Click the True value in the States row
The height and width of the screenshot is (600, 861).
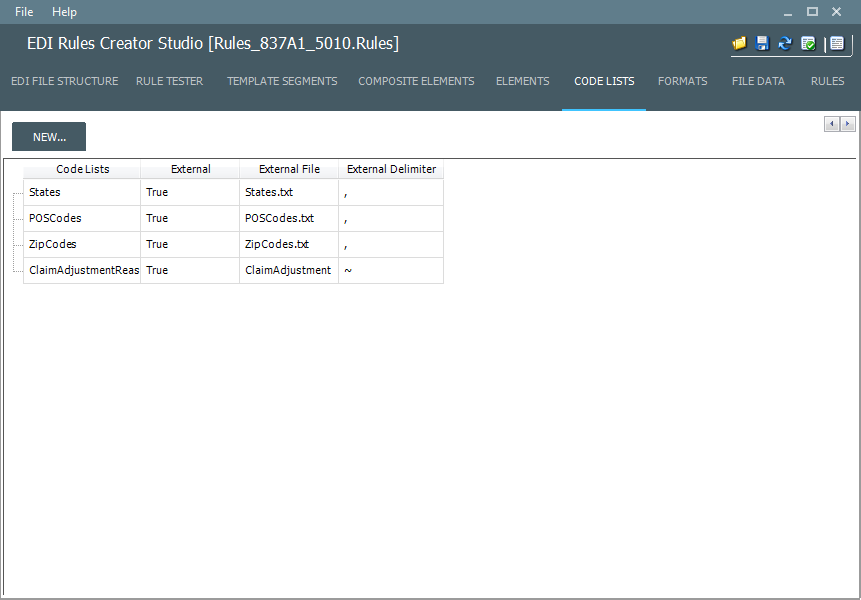point(190,192)
